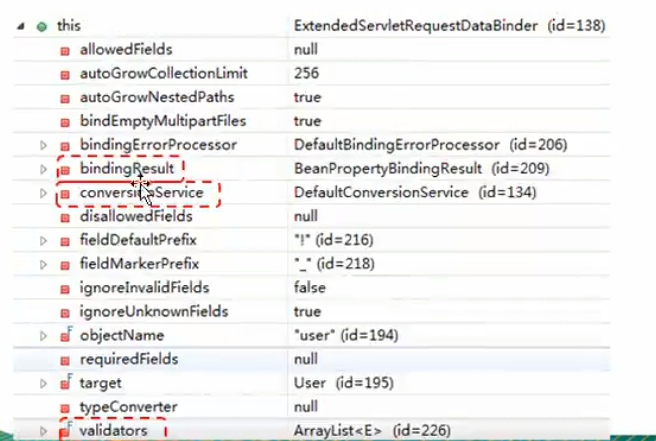Viewport: 656px width, 441px height.
Task: Click the final field icon for validators
Action: [x=66, y=430]
